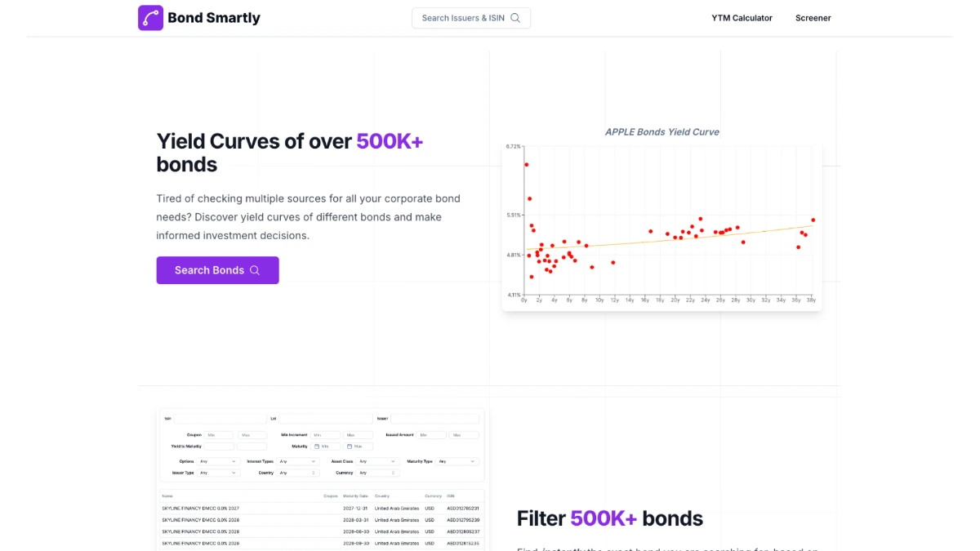Open the YTM Calculator page
The image size is (980, 551).
pyautogui.click(x=742, y=18)
